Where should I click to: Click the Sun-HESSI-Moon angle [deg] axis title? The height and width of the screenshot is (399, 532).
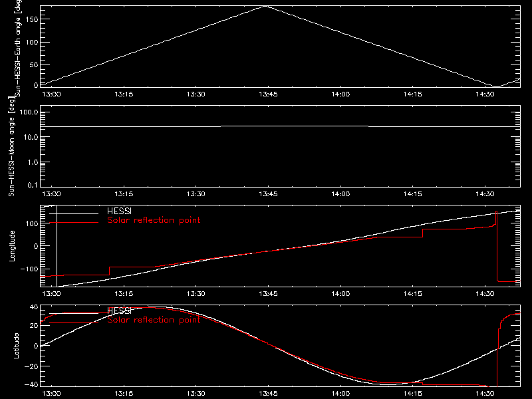(11, 146)
